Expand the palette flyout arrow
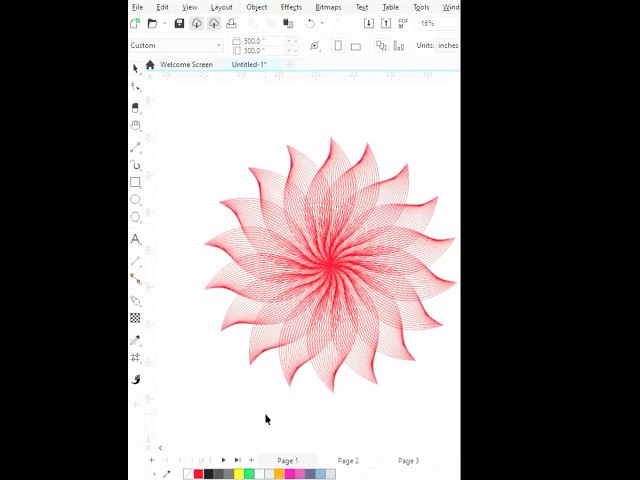The image size is (640, 480). 155,474
